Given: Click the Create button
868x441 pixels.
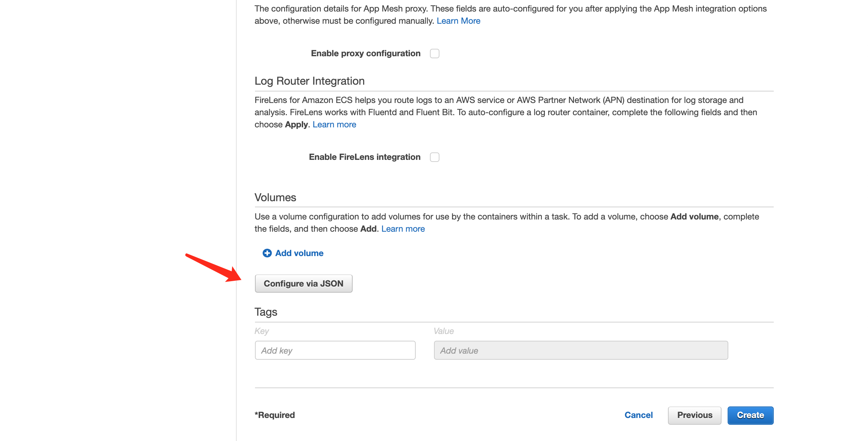Looking at the screenshot, I should click(750, 415).
